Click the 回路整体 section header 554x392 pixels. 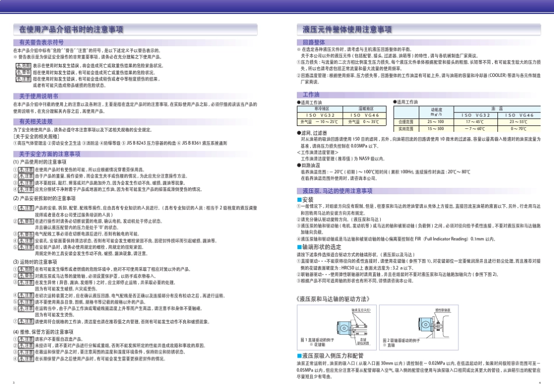314,43
